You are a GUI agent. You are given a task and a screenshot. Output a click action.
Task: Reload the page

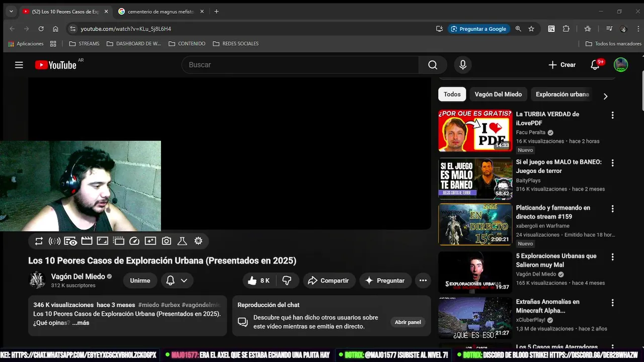coord(41,29)
